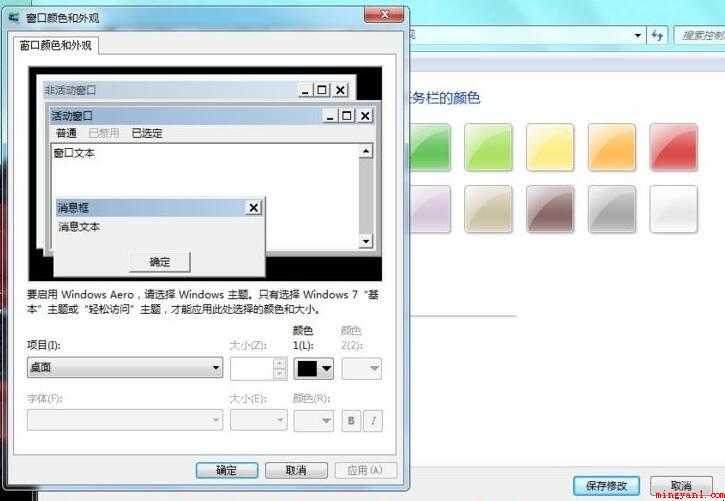The height and width of the screenshot is (501, 725).
Task: Toggle italic I font button
Action: 373,421
